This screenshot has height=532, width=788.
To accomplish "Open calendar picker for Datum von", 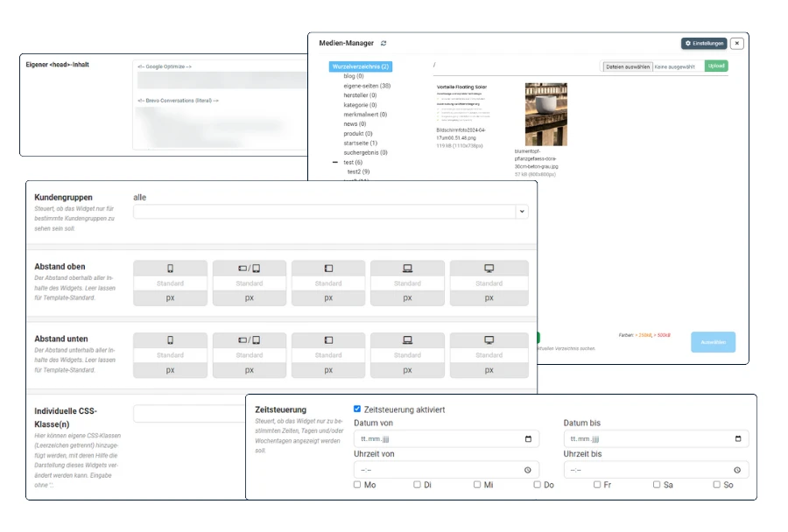I will 527,439.
